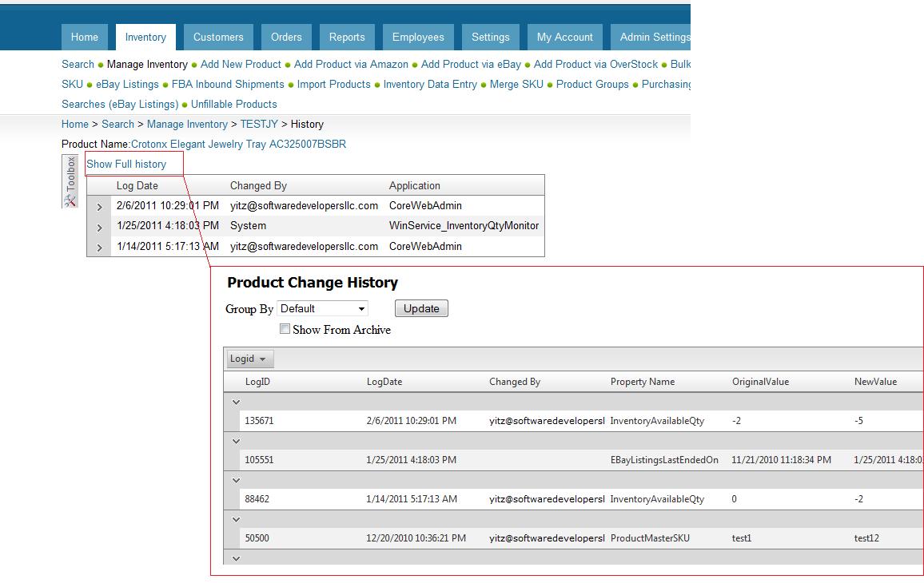Select the WinService_InventoryQtyMonitor cell
Image resolution: width=924 pixels, height=583 pixels.
tap(464, 225)
